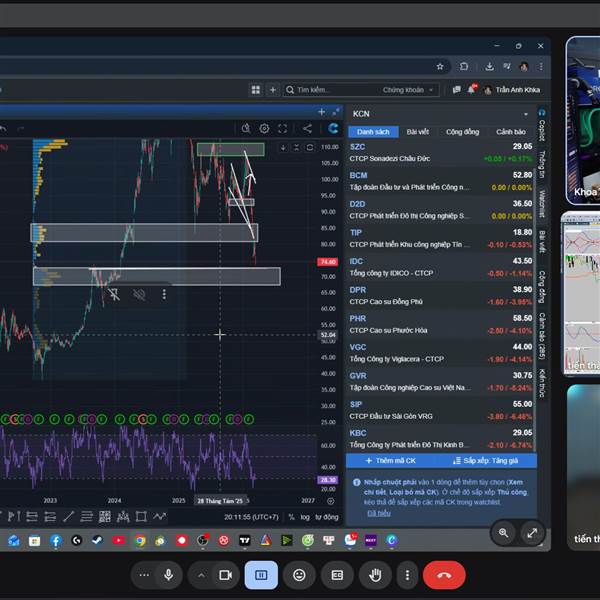This screenshot has height=600, width=600.
Task: Expand audio settings chevron beside the mic
Action: coord(201,575)
